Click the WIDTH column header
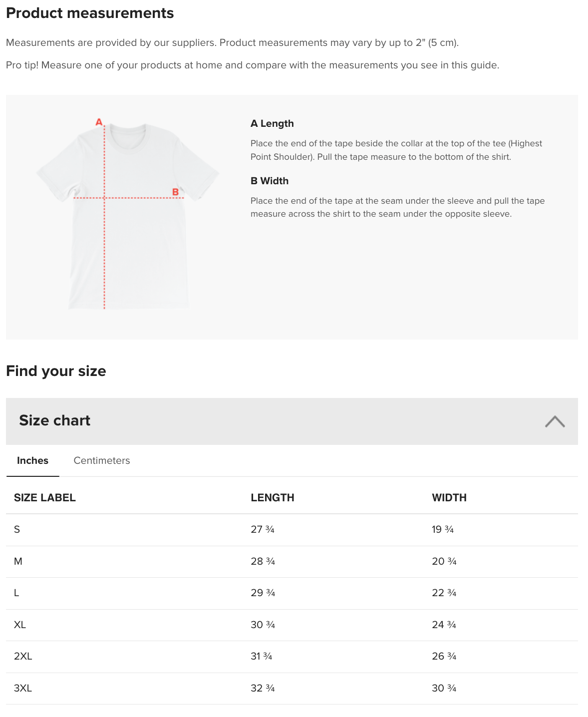The height and width of the screenshot is (717, 588). [449, 497]
